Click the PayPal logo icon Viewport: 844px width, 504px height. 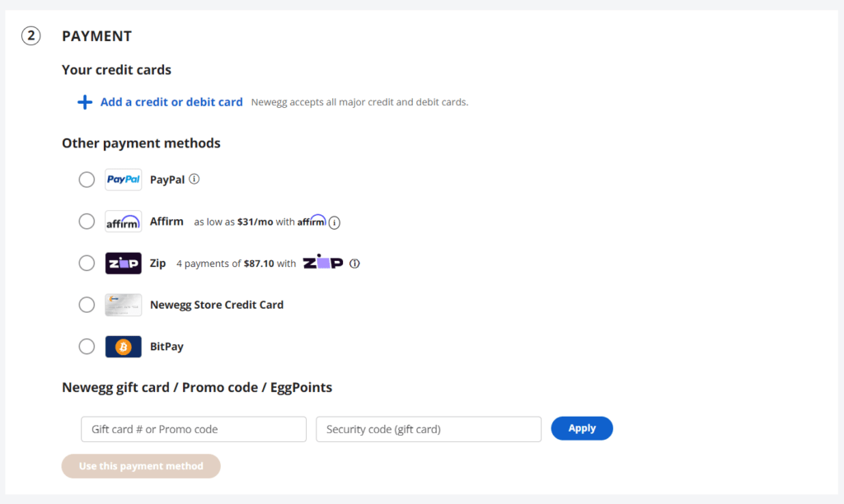124,180
